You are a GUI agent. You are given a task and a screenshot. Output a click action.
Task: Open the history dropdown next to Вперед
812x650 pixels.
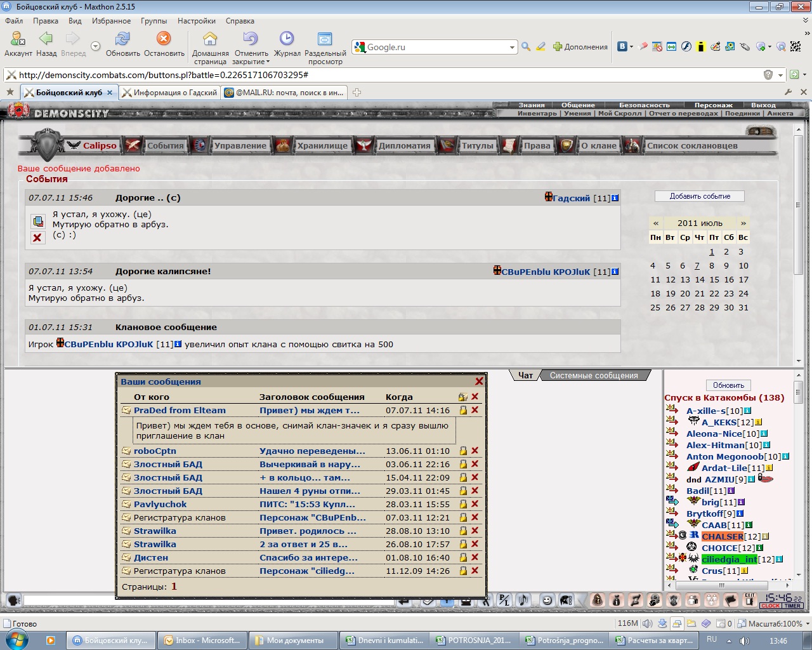[x=95, y=46]
